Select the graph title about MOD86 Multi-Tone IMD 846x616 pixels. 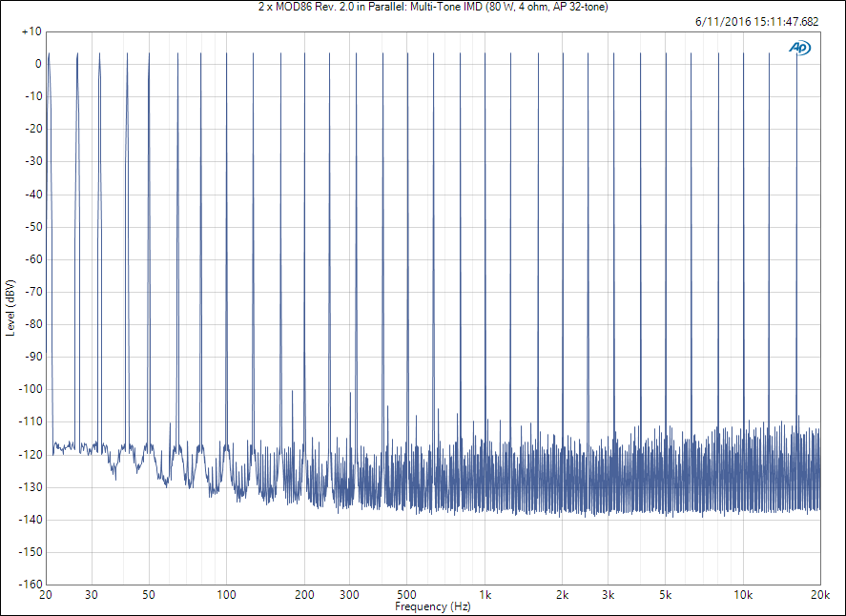[433, 7]
